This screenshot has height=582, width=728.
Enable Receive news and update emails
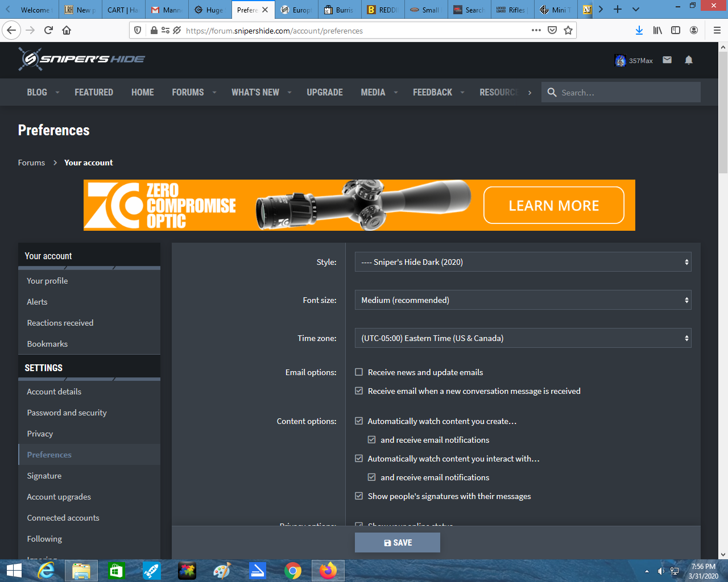[x=359, y=372]
